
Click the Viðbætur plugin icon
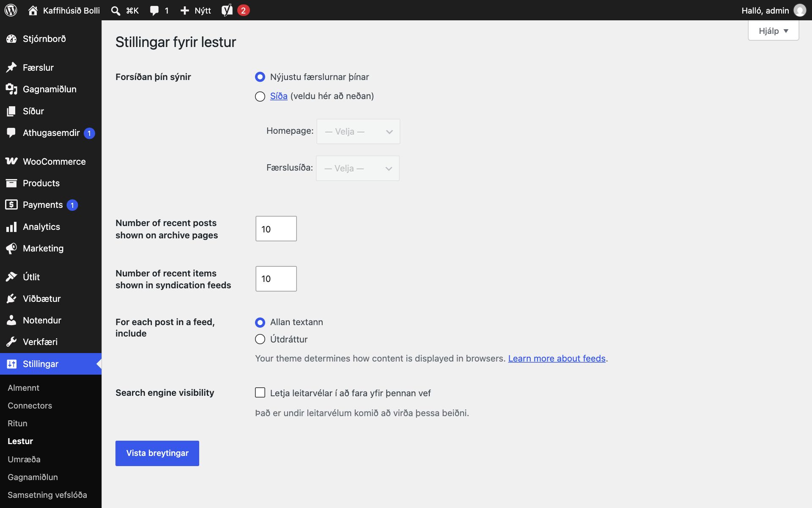point(11,298)
